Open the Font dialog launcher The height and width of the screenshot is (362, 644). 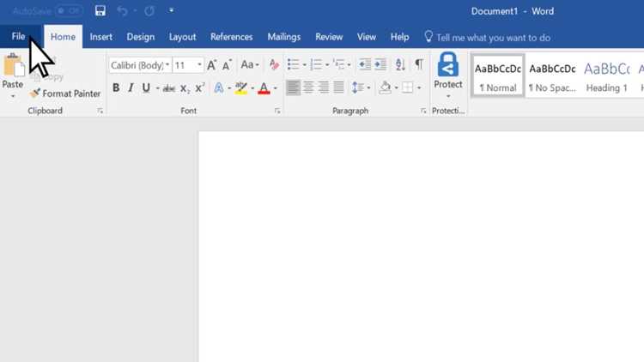277,111
